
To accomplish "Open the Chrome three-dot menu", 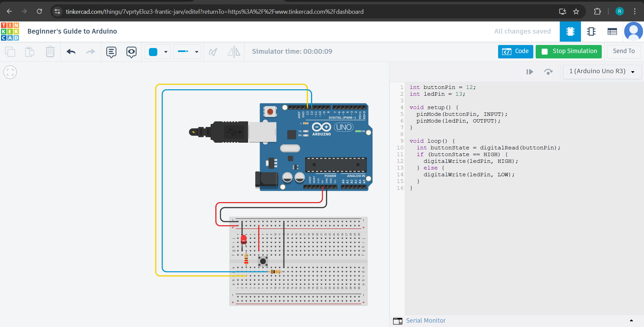I will 635,11.
